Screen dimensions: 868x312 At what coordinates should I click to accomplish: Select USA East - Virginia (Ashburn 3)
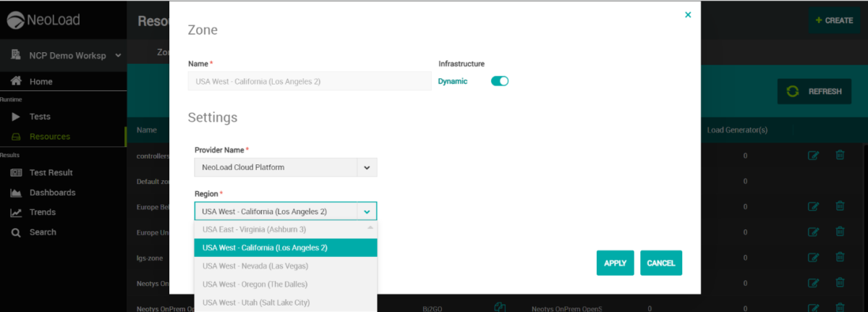(285, 229)
